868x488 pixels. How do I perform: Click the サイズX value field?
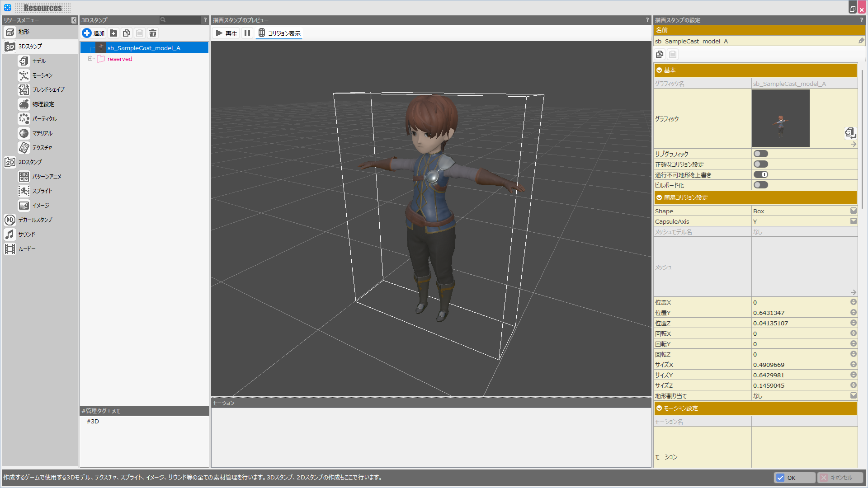(x=800, y=365)
